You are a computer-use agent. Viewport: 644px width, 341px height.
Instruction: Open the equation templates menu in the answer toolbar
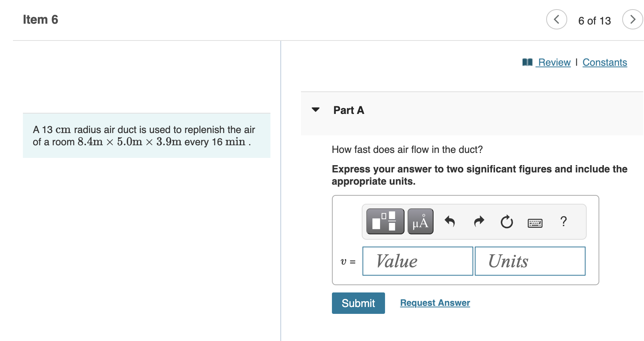385,221
